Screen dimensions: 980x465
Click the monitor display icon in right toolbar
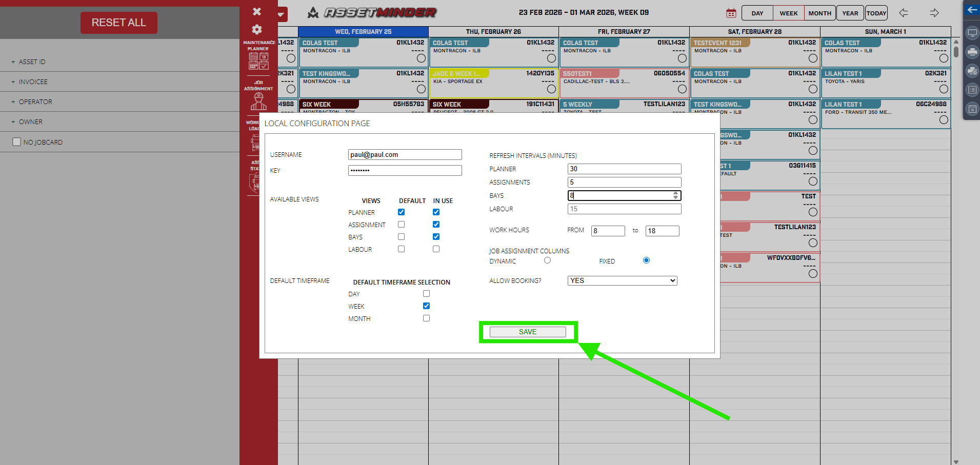(972, 33)
